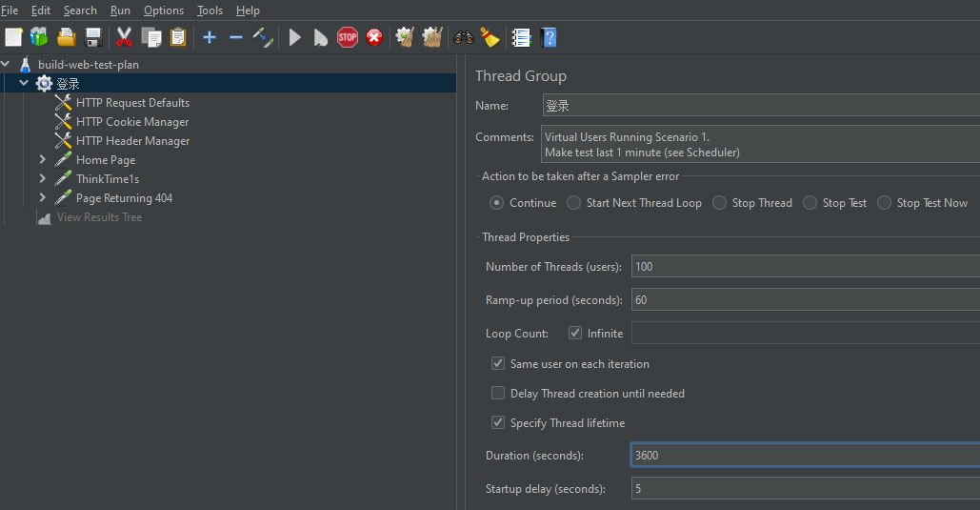Stop the test with red STOP icon
This screenshot has height=510, width=980.
pos(348,37)
